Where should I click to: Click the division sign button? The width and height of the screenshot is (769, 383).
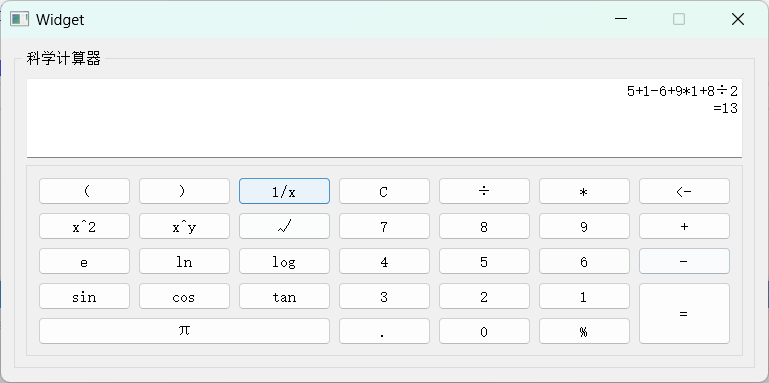484,191
